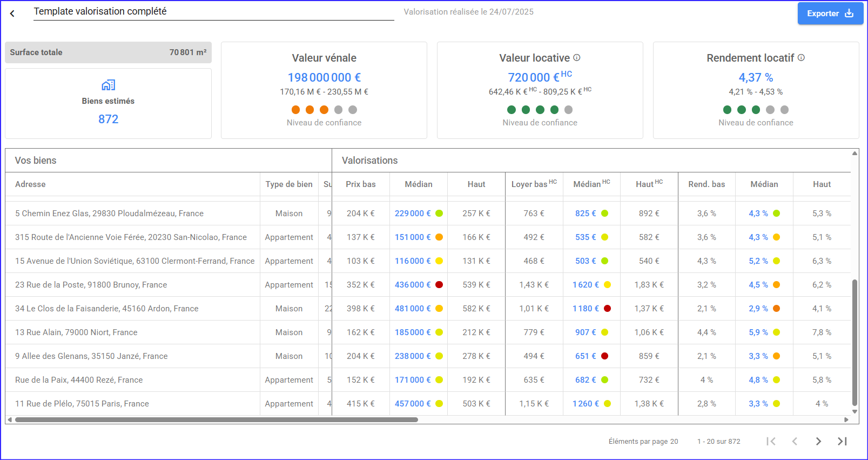Click the Surface totale 70 801 m² bar
Viewport: 868px width, 460px height.
click(x=108, y=52)
